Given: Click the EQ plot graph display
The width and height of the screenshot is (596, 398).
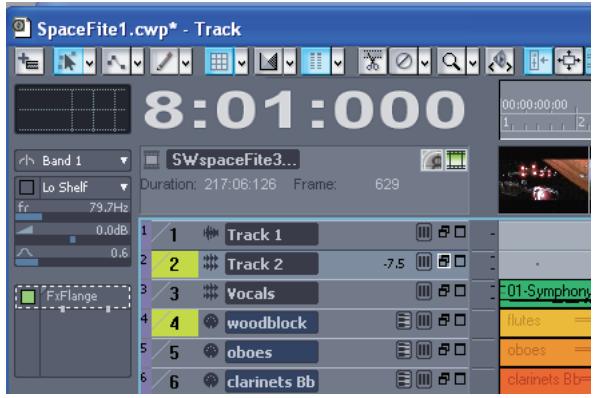Looking at the screenshot, I should [73, 109].
